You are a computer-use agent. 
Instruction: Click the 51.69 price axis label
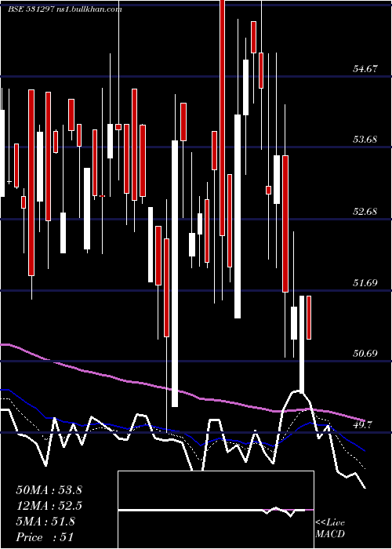[365, 283]
